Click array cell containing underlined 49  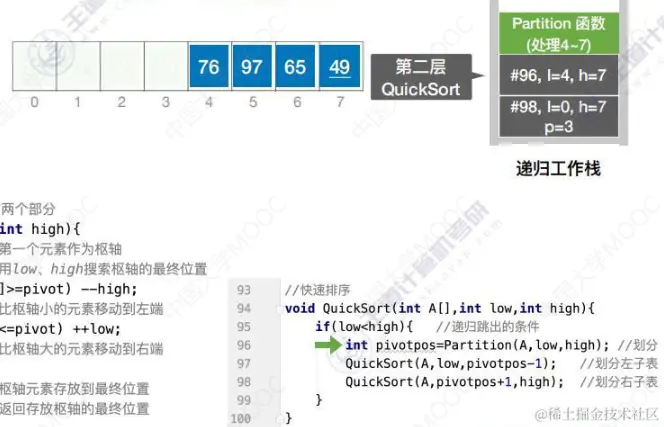[x=340, y=66]
